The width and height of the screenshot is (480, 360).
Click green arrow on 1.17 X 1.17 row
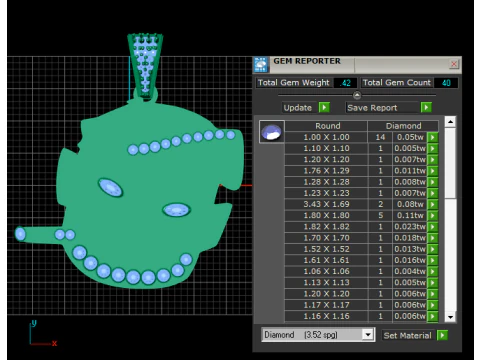click(x=432, y=305)
